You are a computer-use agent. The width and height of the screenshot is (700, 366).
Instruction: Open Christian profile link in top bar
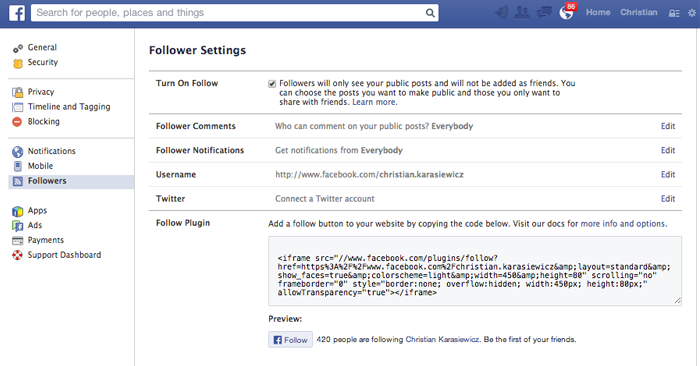click(x=638, y=12)
